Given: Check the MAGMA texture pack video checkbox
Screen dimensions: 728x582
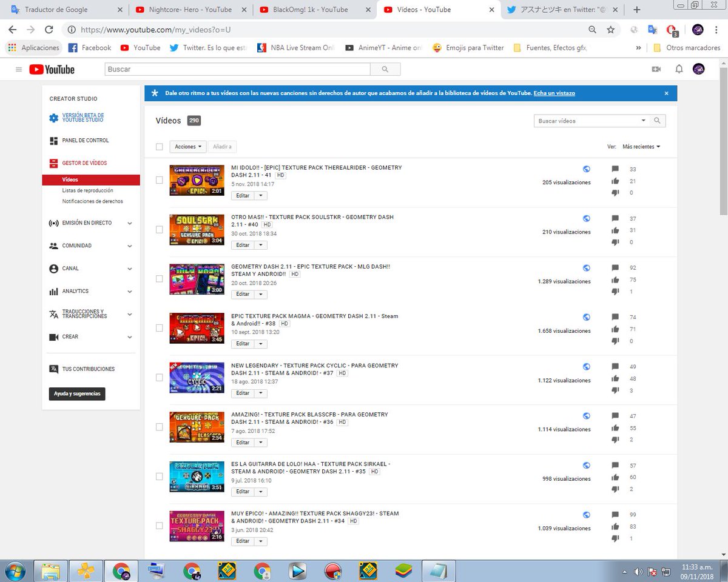Looking at the screenshot, I should [160, 328].
